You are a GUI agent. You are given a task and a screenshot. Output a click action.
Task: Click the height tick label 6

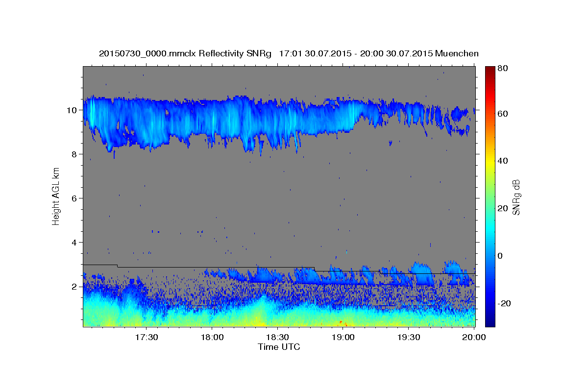click(75, 198)
